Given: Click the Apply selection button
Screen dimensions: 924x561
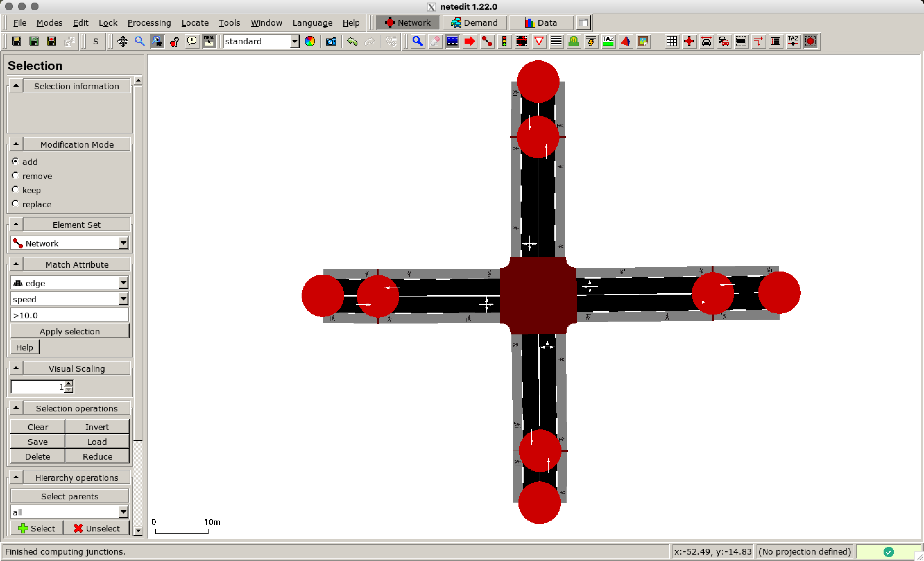Looking at the screenshot, I should (70, 331).
